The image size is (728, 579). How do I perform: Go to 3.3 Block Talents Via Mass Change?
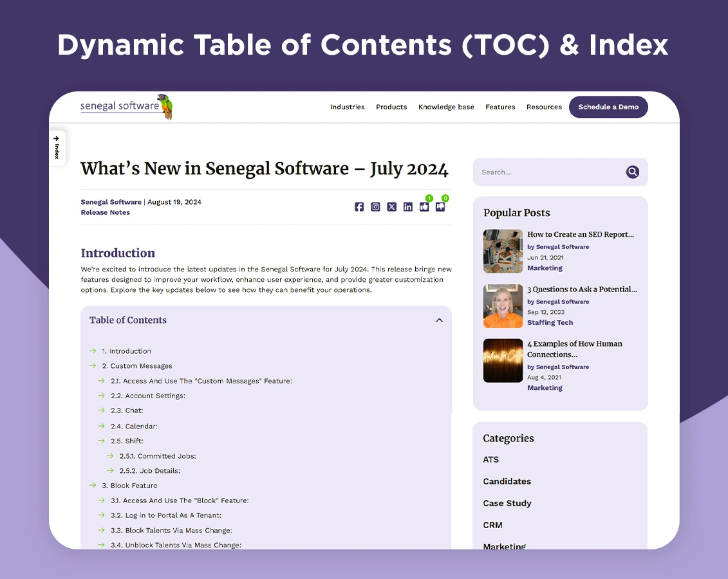point(171,530)
